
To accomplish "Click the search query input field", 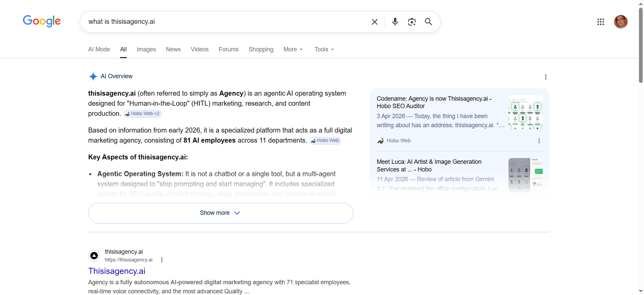I will pyautogui.click(x=225, y=22).
